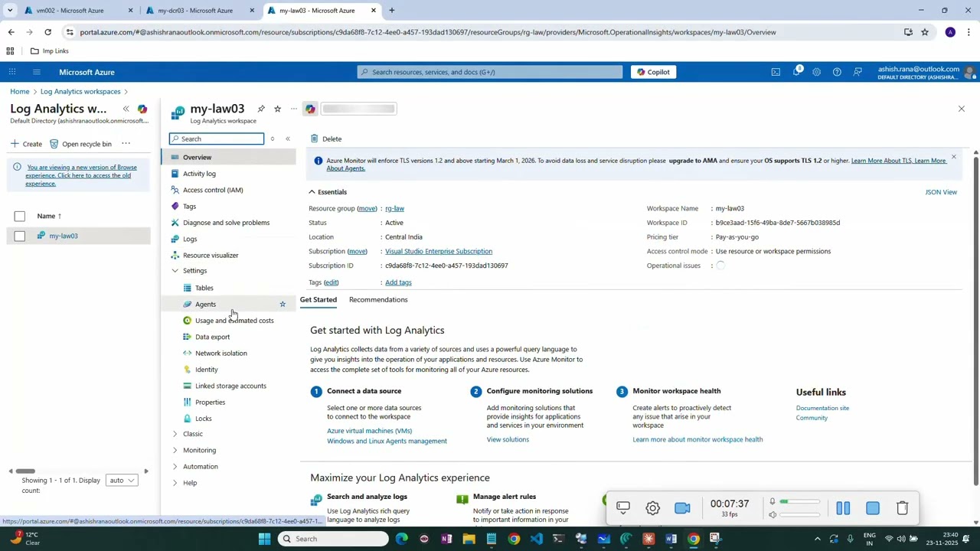Image resolution: width=980 pixels, height=551 pixels.
Task: Open recycle bin button
Action: click(80, 144)
